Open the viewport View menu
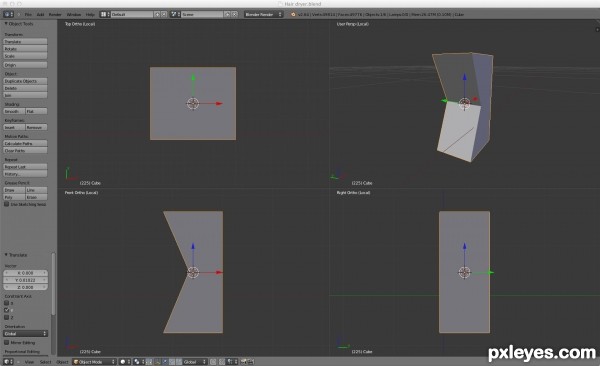The width and height of the screenshot is (600, 366). (29, 362)
